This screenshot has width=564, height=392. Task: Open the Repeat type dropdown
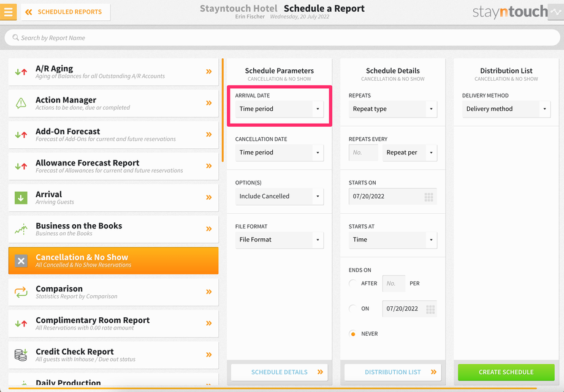point(393,109)
